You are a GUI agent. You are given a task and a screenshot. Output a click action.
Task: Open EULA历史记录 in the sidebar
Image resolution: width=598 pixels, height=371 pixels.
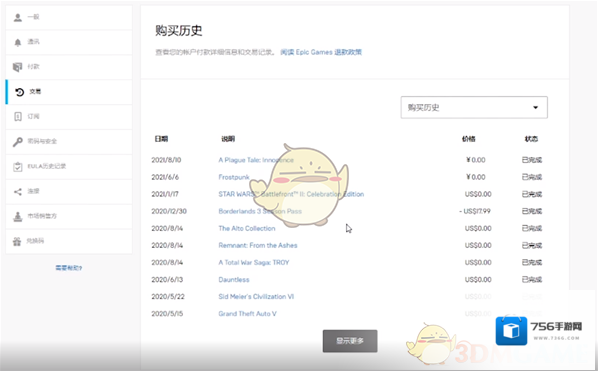click(69, 166)
